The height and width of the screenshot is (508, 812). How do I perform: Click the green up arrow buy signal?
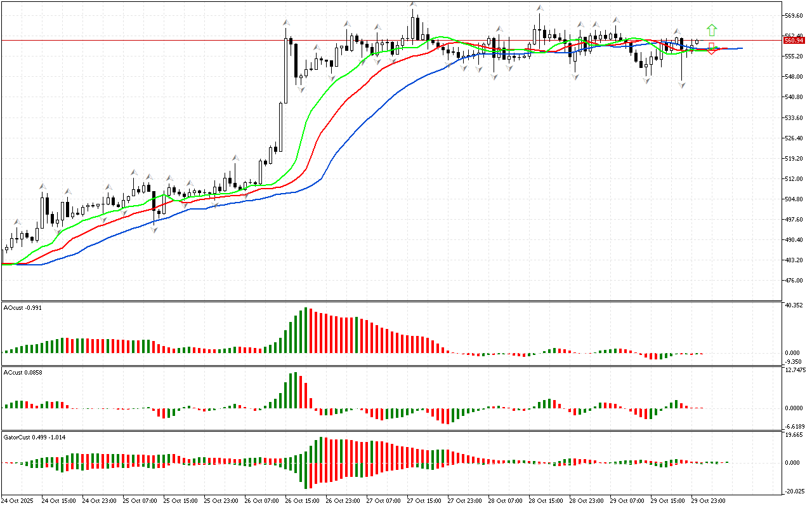pyautogui.click(x=712, y=30)
